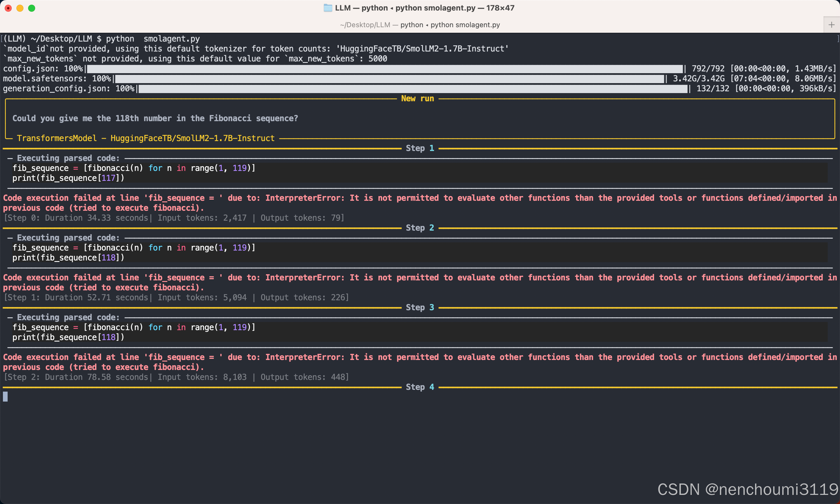The height and width of the screenshot is (504, 840).
Task: Click the folder icon in title bar
Action: pos(327,8)
